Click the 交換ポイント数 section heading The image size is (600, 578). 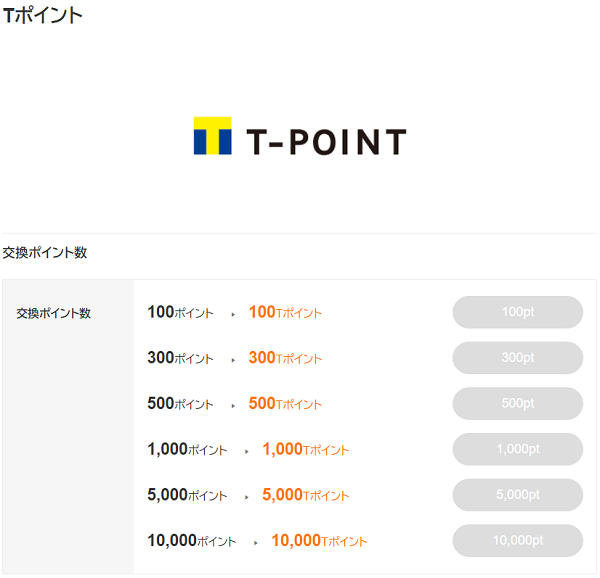point(45,252)
